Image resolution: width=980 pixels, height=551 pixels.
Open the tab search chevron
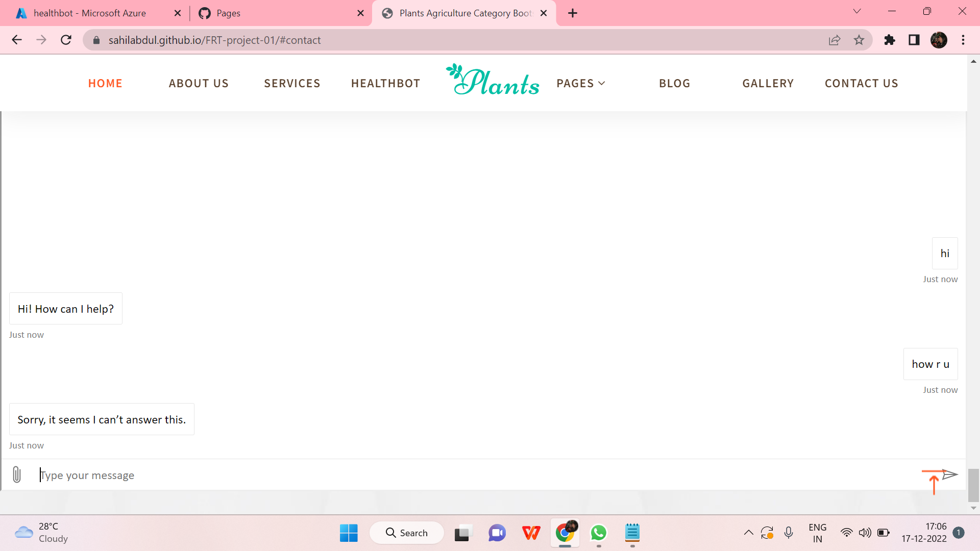click(856, 11)
